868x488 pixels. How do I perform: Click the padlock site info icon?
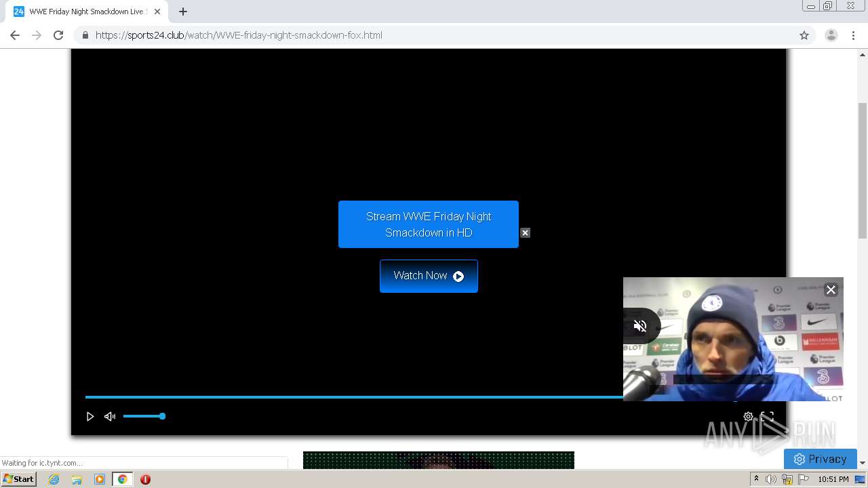pos(85,35)
